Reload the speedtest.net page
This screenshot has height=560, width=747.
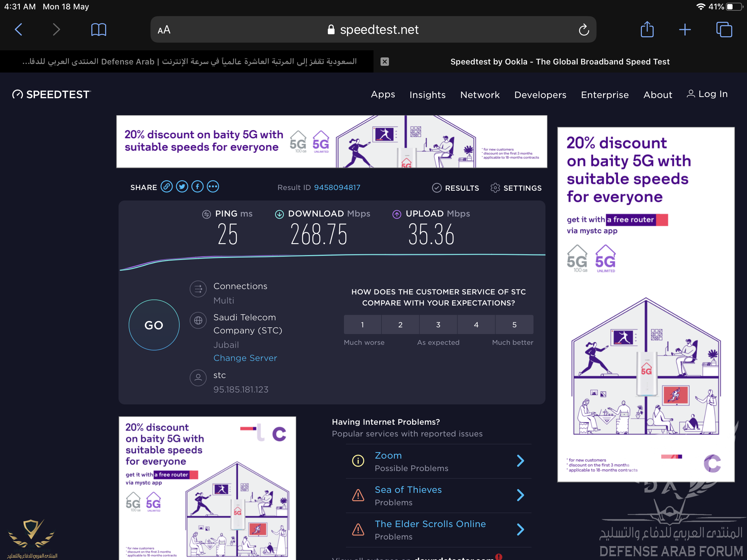(x=583, y=30)
